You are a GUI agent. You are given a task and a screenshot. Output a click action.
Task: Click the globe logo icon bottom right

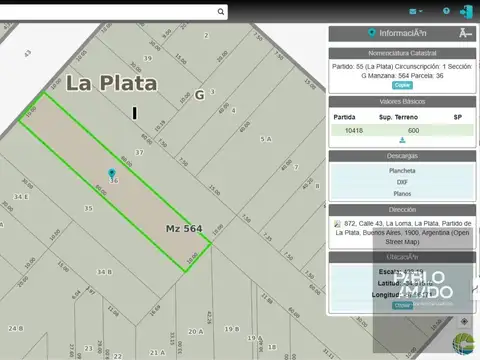pyautogui.click(x=464, y=343)
